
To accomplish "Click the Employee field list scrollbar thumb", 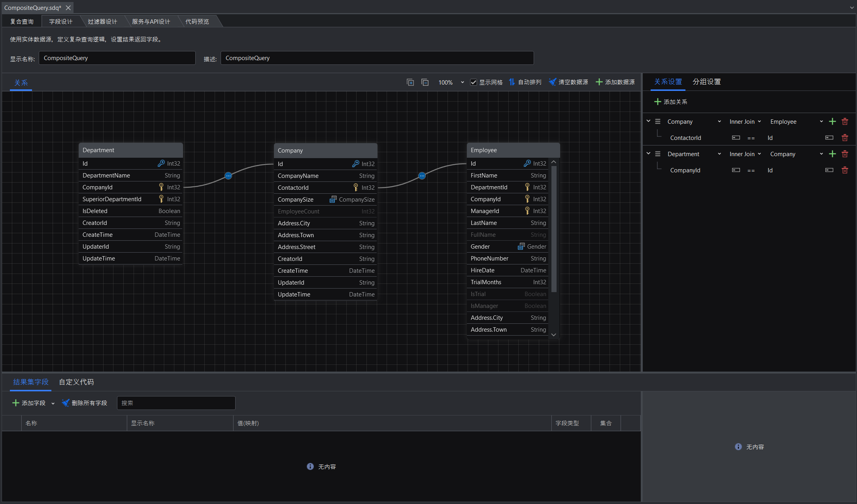I will [x=554, y=229].
